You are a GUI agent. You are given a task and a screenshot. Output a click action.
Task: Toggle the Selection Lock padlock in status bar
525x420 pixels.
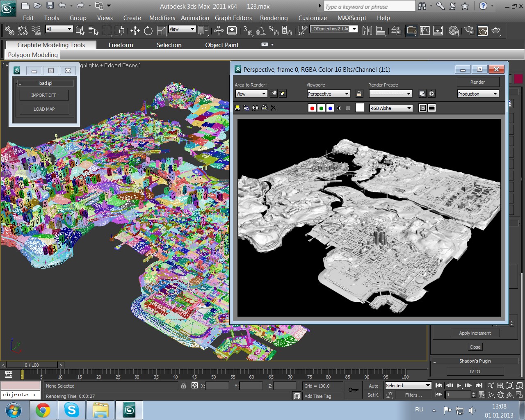[183, 386]
